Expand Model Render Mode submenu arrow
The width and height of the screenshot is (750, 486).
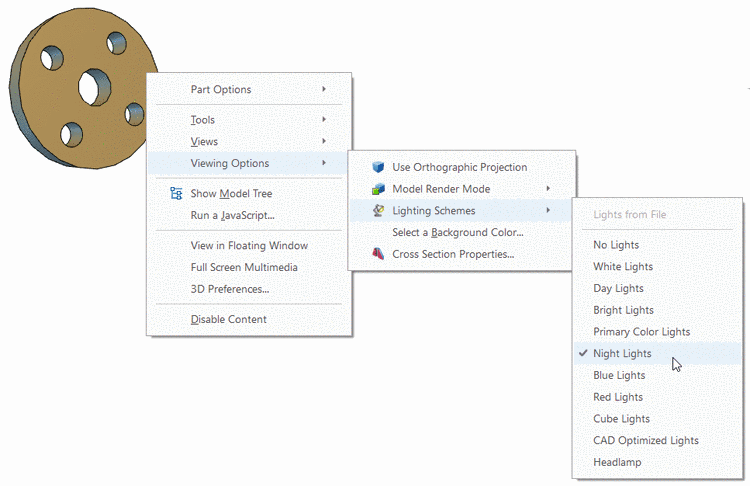[548, 188]
